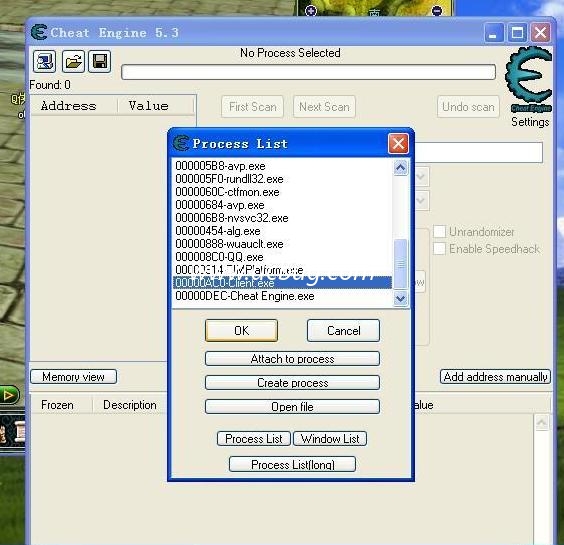Click the open folder load icon

pos(73,61)
